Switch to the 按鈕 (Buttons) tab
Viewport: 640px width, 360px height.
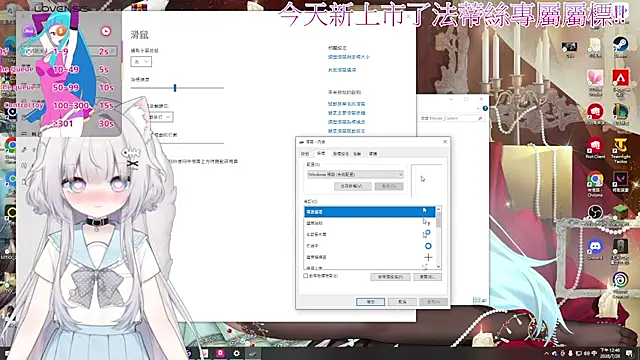[305, 154]
